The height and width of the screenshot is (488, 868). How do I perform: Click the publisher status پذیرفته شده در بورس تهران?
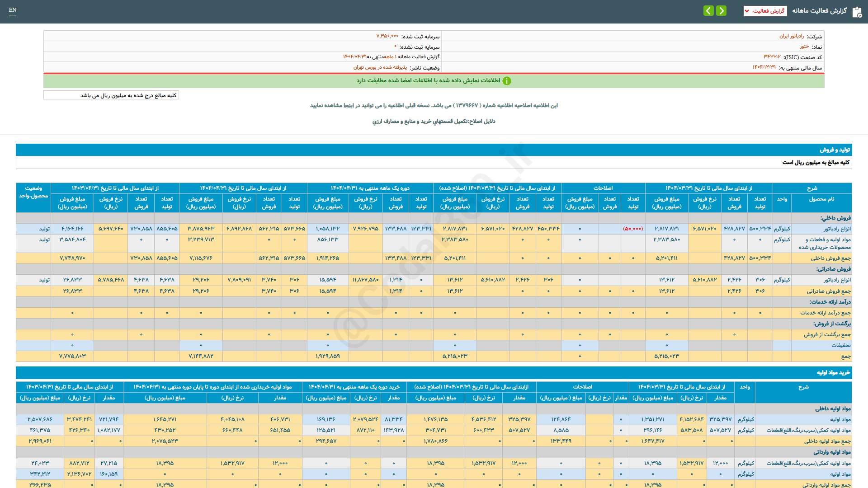pos(380,67)
